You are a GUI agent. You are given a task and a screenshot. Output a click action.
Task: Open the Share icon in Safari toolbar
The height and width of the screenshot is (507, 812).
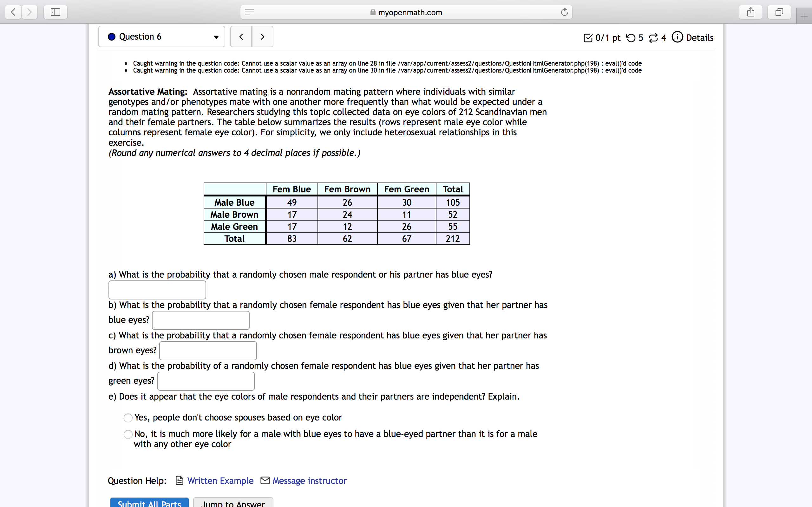tap(750, 12)
